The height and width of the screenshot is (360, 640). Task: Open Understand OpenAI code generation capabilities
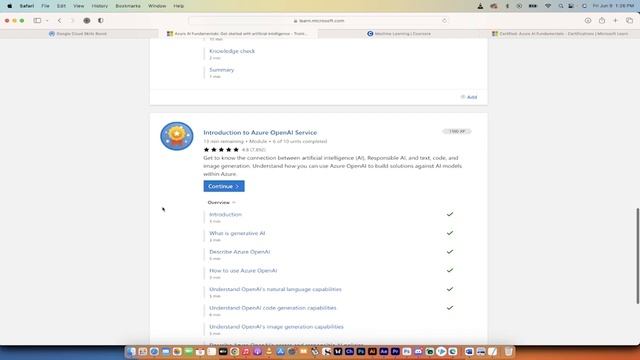(x=273, y=308)
